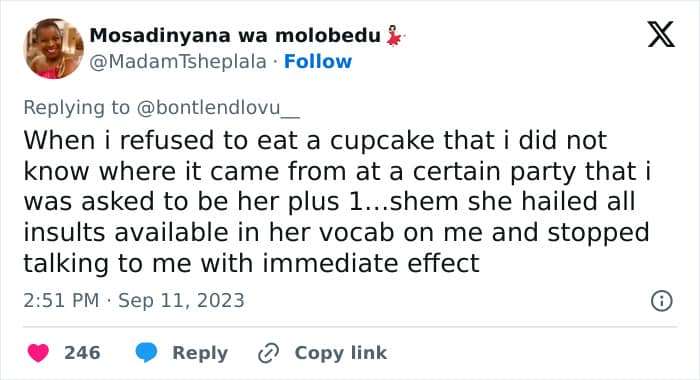Click the Sep 11, 2023 date
The width and height of the screenshot is (700, 380).
coord(181,301)
